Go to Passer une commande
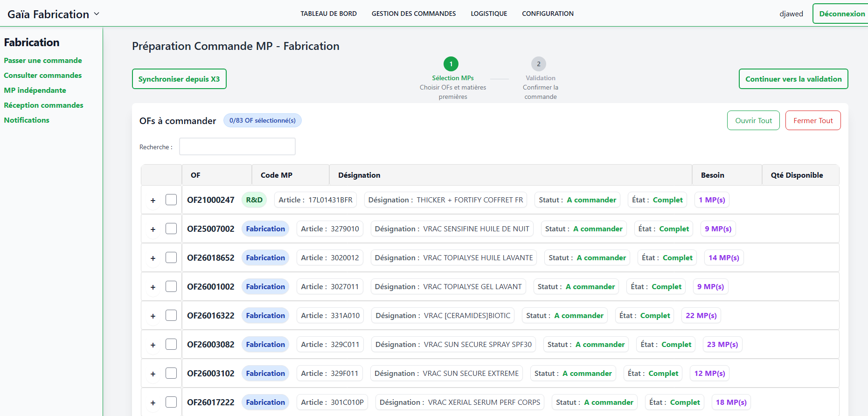Screen dimensions: 868x416 click(43, 60)
